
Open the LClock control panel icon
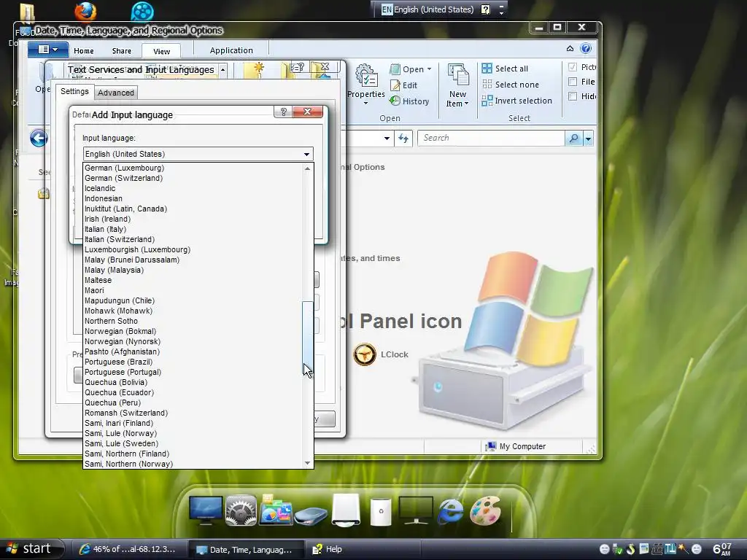pyautogui.click(x=365, y=355)
